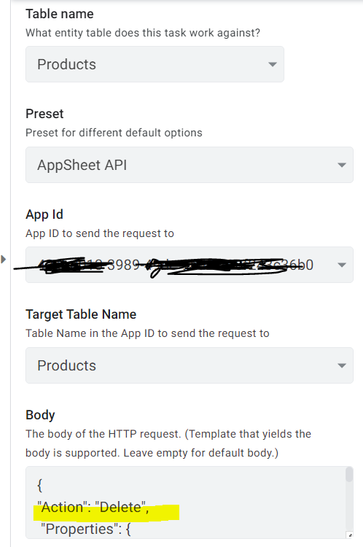Click the Body text area scrollbar thumb
This screenshot has width=363, height=547.
349,475
